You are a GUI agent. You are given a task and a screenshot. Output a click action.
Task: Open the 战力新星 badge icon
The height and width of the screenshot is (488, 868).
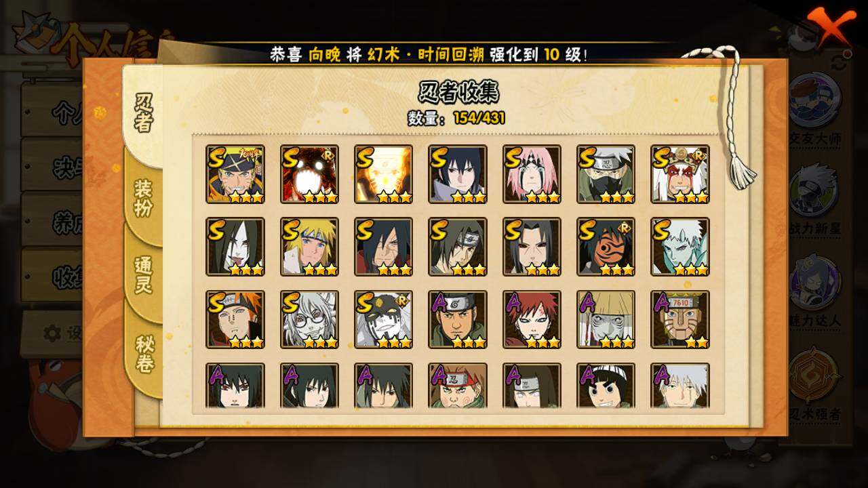(814, 190)
